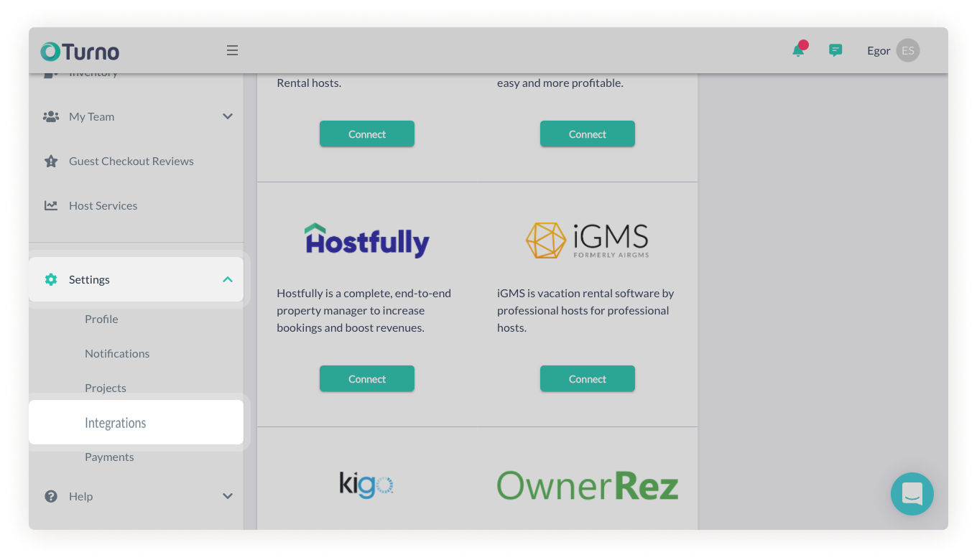Connect the Hostfully integration

pyautogui.click(x=367, y=378)
